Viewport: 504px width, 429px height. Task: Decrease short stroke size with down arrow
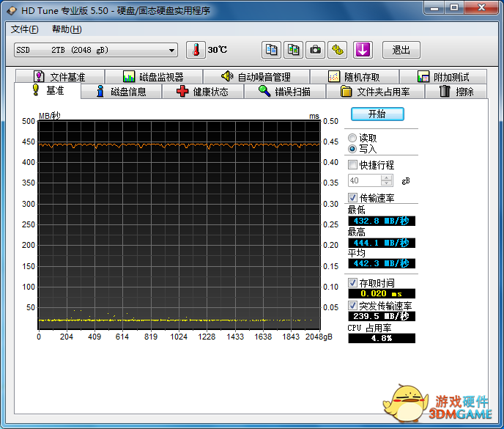pos(386,183)
